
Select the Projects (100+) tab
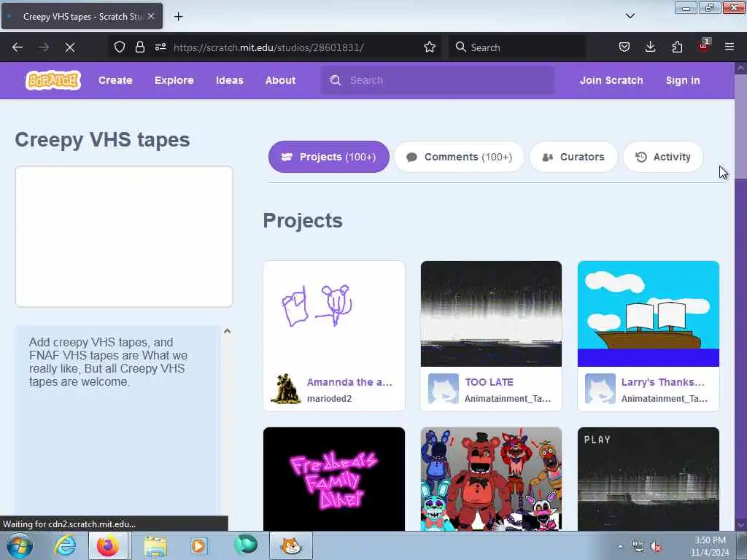pyautogui.click(x=329, y=157)
